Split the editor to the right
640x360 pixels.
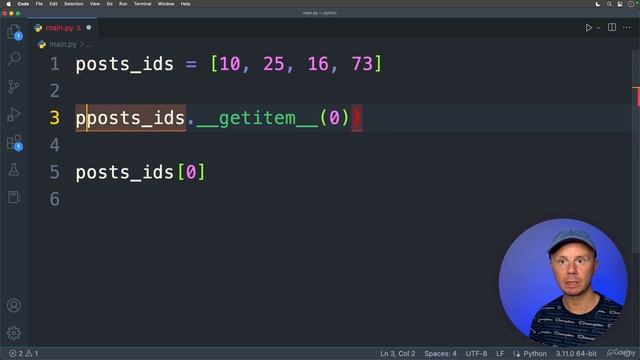(612, 27)
